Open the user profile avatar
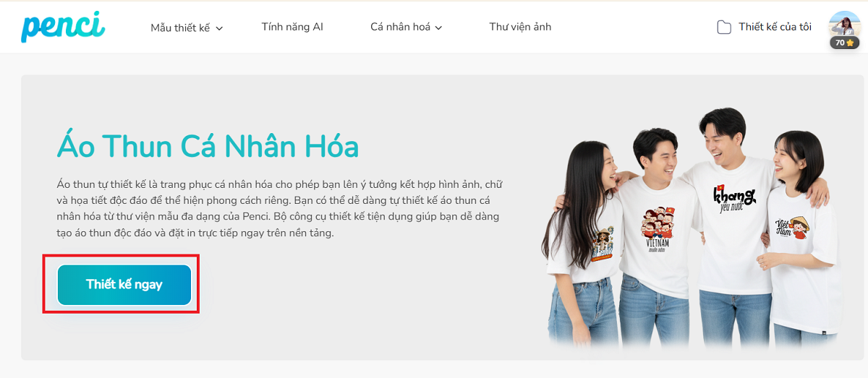 coord(844,25)
